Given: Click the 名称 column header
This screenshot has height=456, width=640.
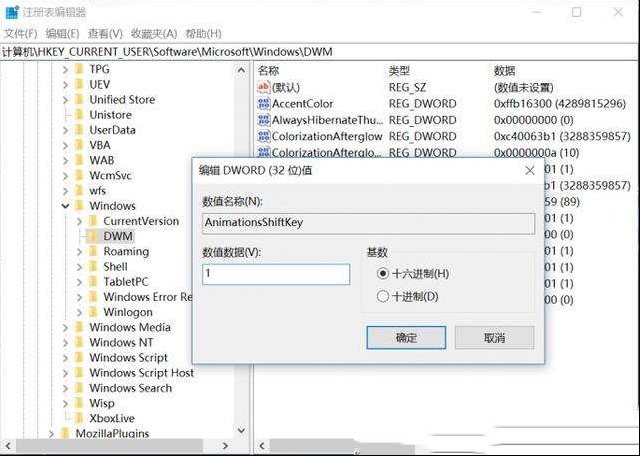Looking at the screenshot, I should [x=268, y=71].
